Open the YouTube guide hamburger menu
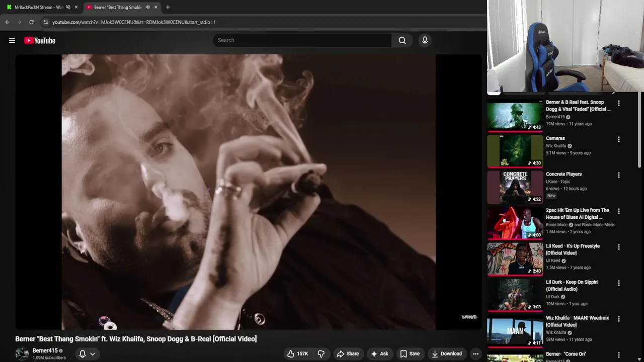 pos(12,40)
